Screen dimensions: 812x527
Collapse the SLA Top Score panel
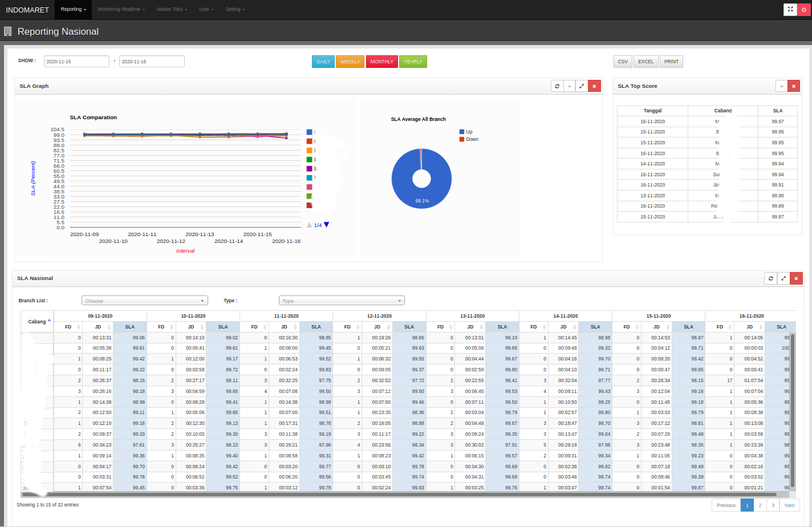782,86
